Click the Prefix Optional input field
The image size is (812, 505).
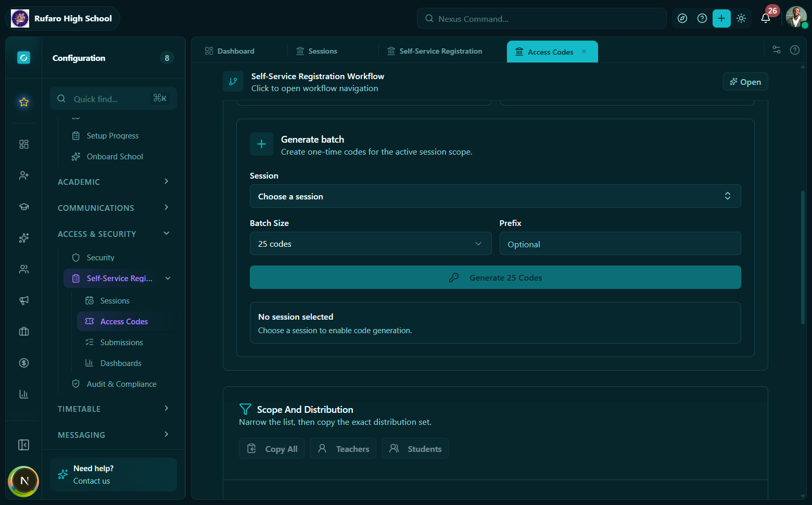620,244
